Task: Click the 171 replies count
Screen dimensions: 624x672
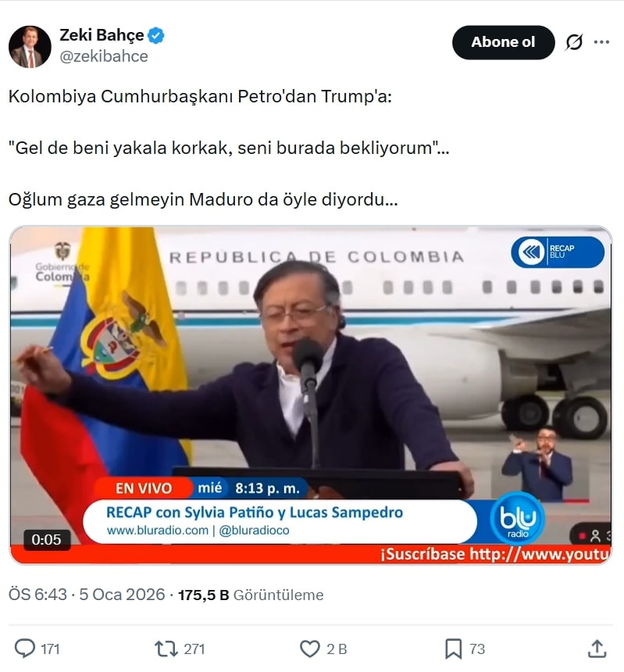Action: click(50, 649)
